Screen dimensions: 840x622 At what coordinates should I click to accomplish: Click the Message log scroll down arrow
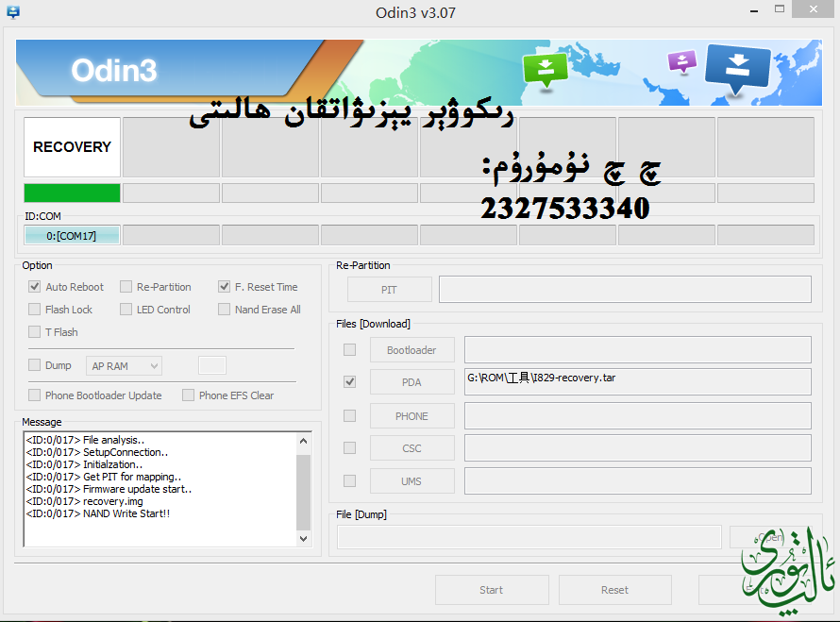[303, 538]
